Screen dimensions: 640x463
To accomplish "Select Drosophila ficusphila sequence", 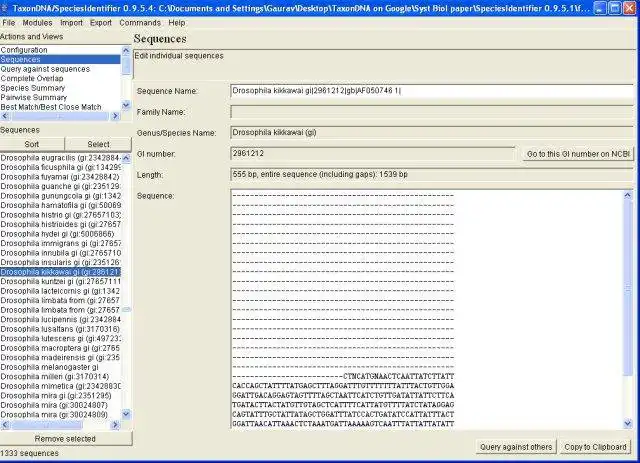I will (60, 167).
